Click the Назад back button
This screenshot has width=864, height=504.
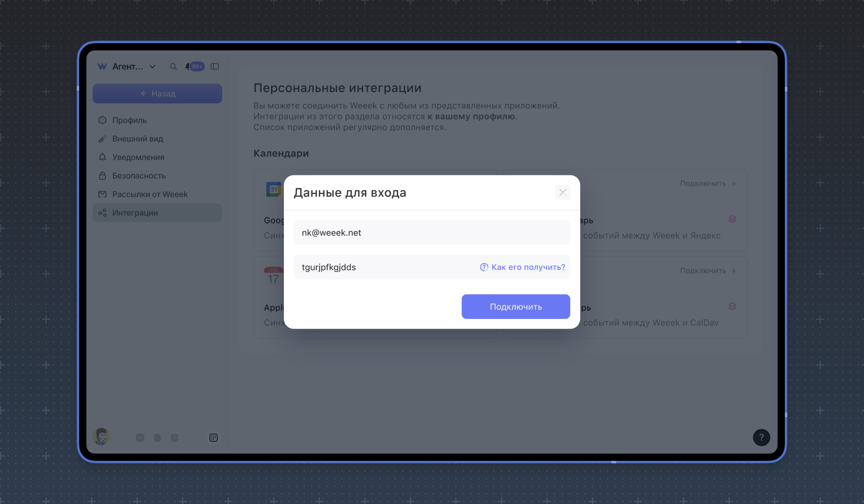pyautogui.click(x=157, y=94)
